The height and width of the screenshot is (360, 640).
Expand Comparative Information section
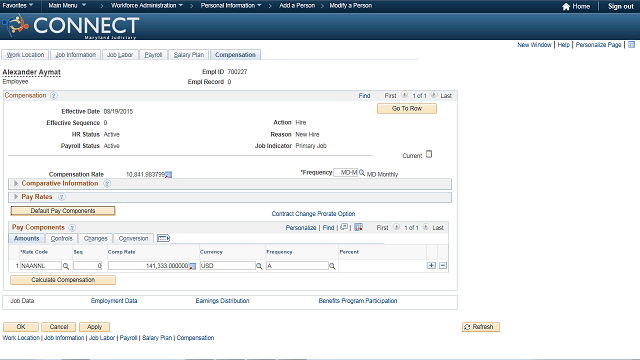tap(16, 184)
